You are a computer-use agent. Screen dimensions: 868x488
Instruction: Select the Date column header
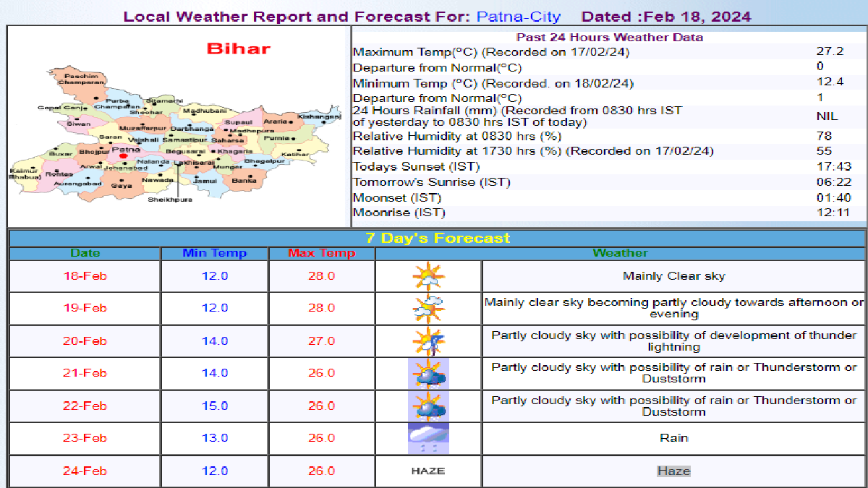pyautogui.click(x=85, y=253)
